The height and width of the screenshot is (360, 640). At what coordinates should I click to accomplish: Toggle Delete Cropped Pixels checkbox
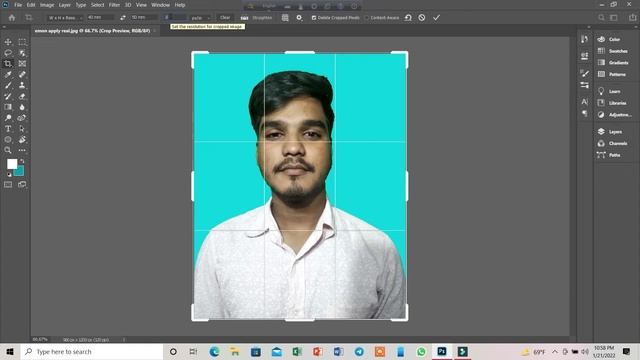click(314, 18)
